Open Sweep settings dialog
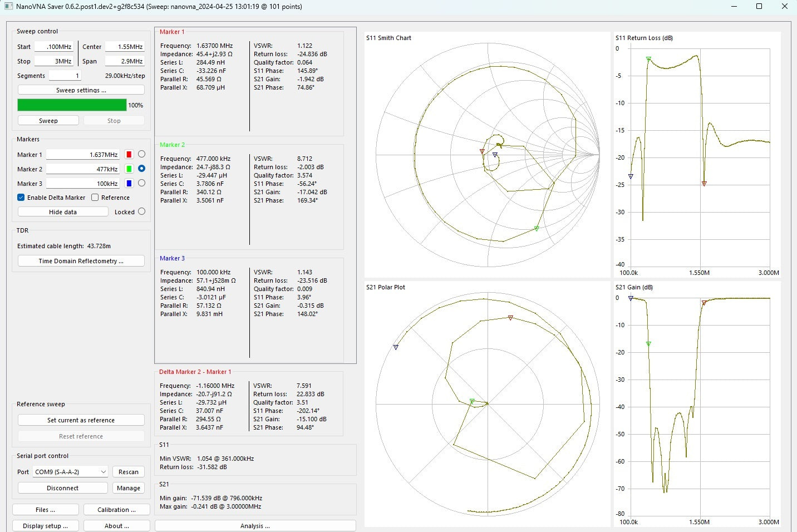Image resolution: width=797 pixels, height=532 pixels. tap(81, 90)
